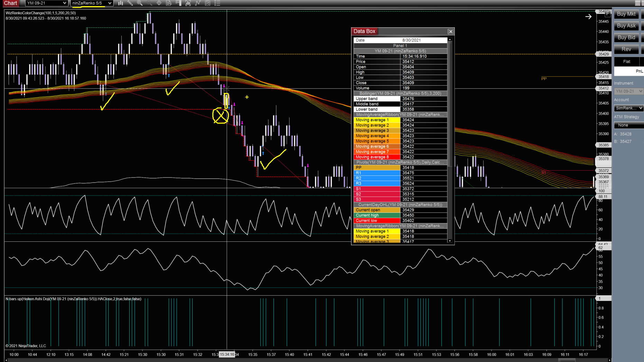Viewport: 644px width, 362px height.
Task: Click the Moving average 5 orange row
Action: point(401,141)
